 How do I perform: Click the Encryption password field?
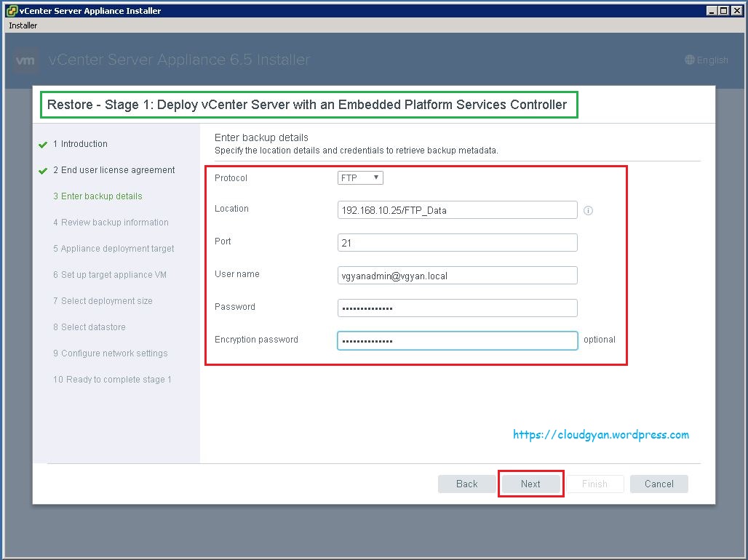point(457,341)
